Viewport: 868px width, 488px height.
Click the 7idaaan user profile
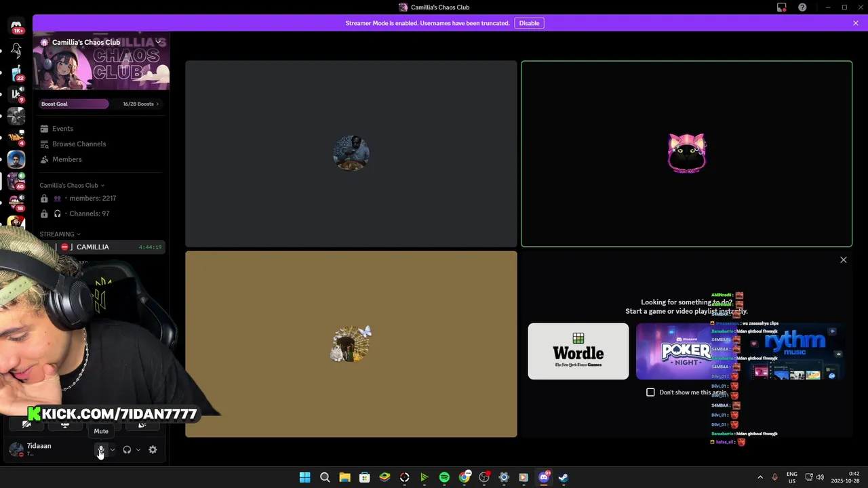pyautogui.click(x=47, y=449)
